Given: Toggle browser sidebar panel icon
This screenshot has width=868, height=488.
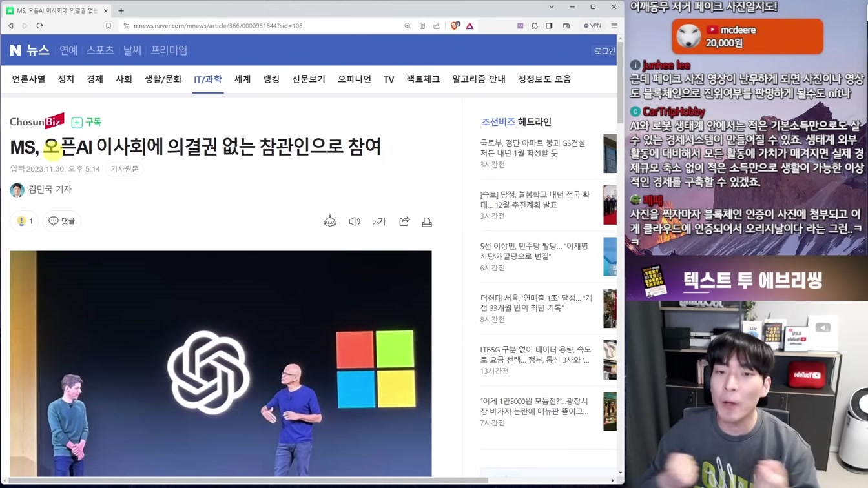Looking at the screenshot, I should (x=549, y=26).
